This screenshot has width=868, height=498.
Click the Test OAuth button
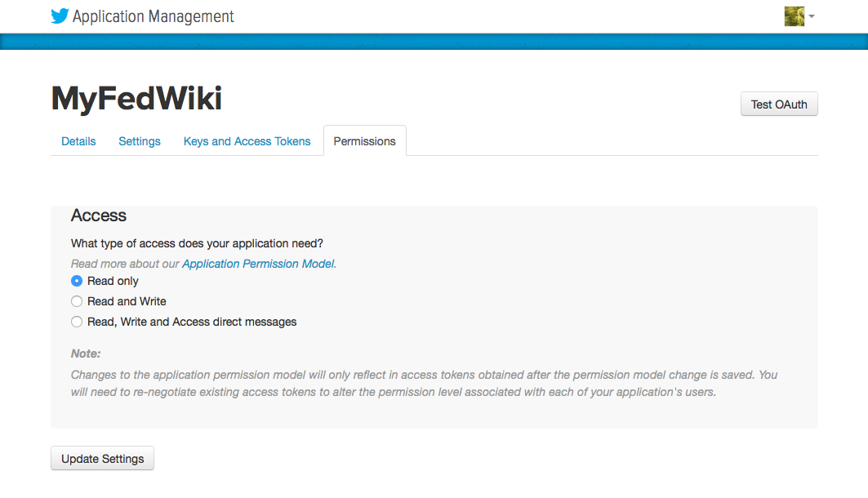[x=779, y=104]
